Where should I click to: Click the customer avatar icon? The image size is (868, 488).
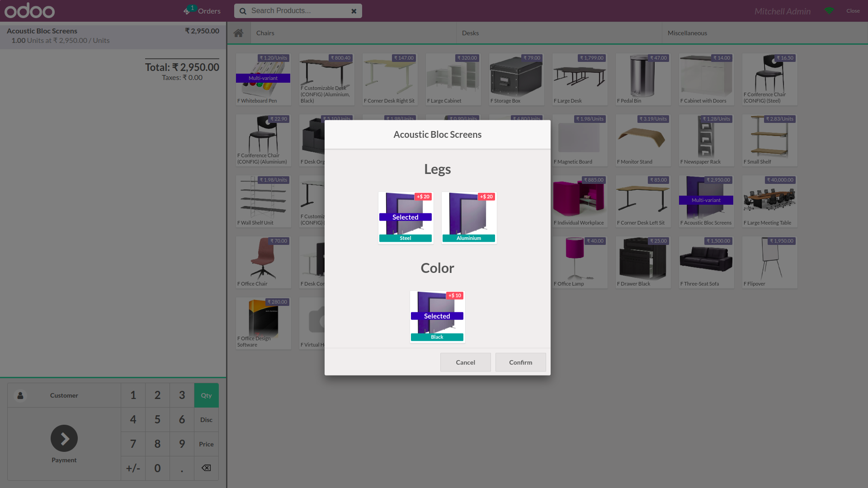pos(20,395)
